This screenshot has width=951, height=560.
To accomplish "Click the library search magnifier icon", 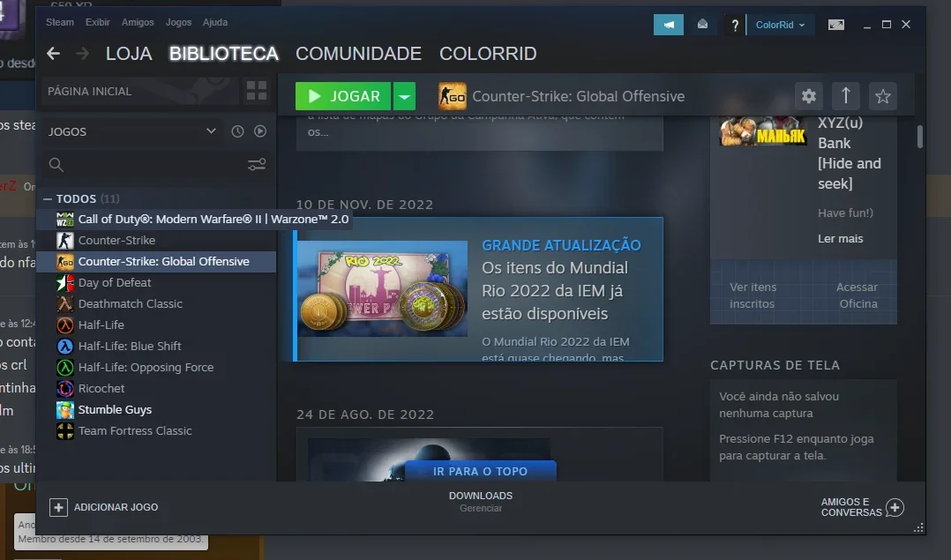I will click(56, 164).
